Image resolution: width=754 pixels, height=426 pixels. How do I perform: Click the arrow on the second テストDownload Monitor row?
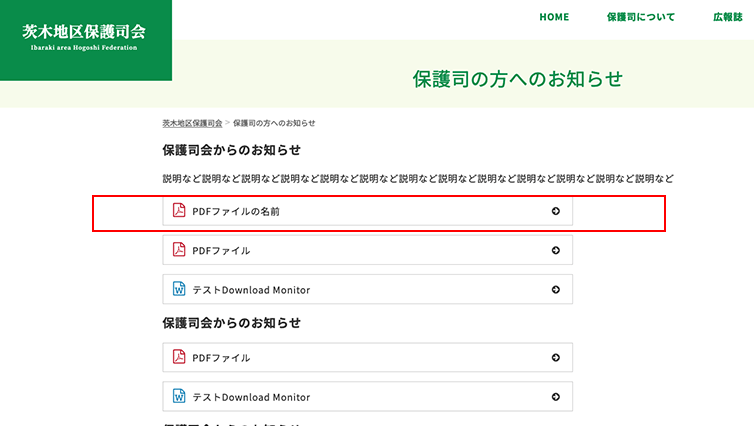(556, 397)
